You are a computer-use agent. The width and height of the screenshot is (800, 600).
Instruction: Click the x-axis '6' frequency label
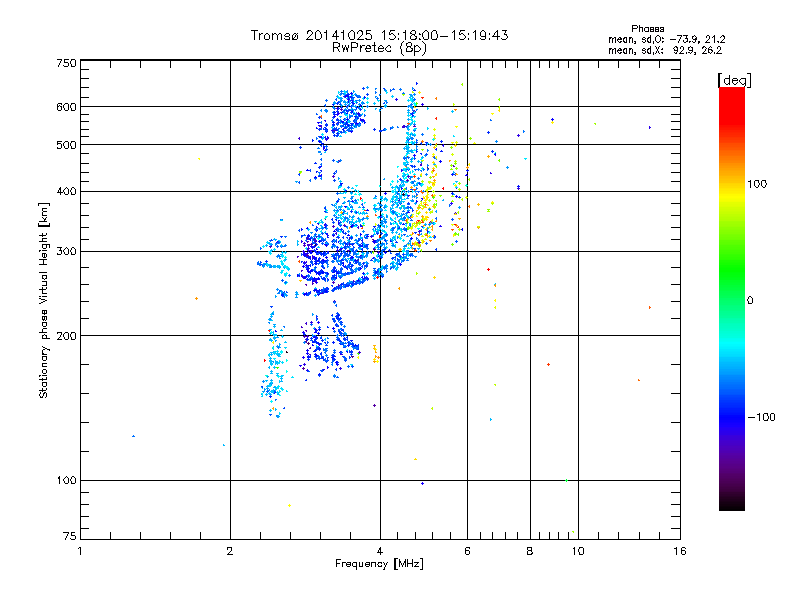pyautogui.click(x=467, y=551)
